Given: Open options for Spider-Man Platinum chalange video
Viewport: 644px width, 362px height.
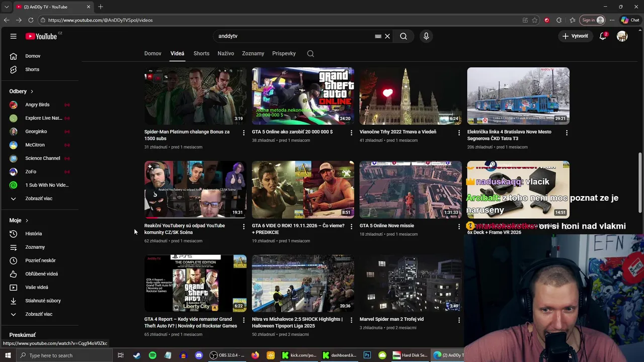Looking at the screenshot, I should pyautogui.click(x=244, y=133).
